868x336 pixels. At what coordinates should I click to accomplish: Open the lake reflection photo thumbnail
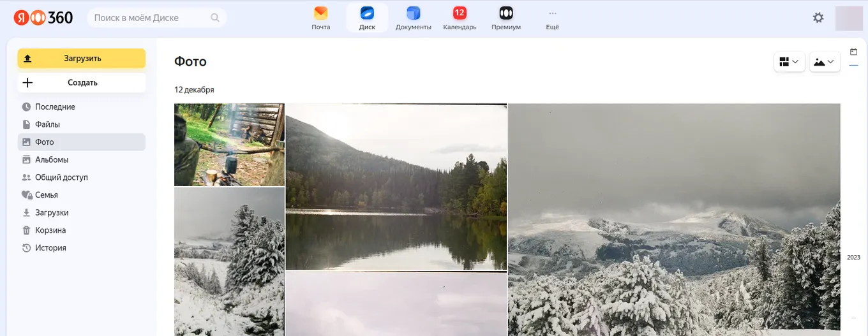coord(396,187)
